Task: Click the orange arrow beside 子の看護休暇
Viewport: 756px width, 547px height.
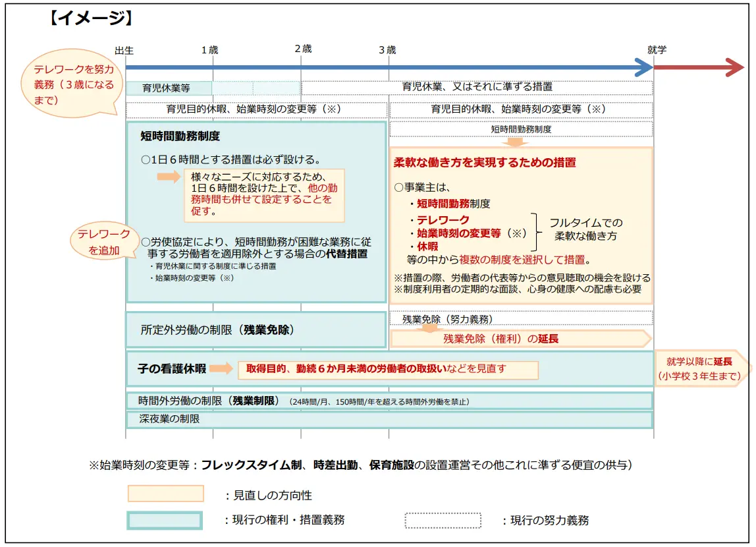Action: [x=221, y=368]
